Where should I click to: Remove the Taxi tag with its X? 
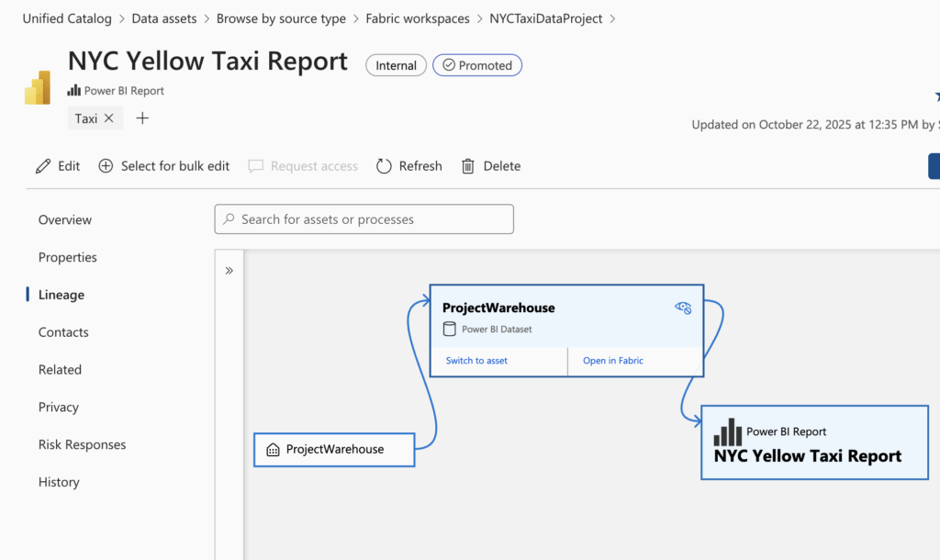click(109, 118)
